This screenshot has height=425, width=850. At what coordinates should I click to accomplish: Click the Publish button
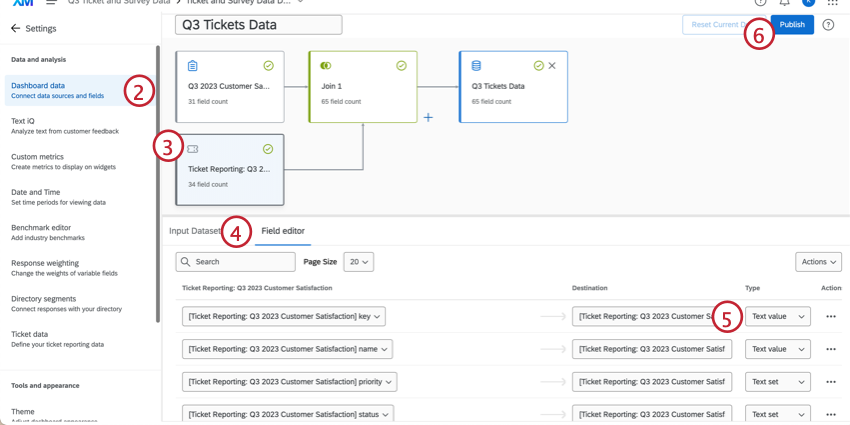point(792,25)
